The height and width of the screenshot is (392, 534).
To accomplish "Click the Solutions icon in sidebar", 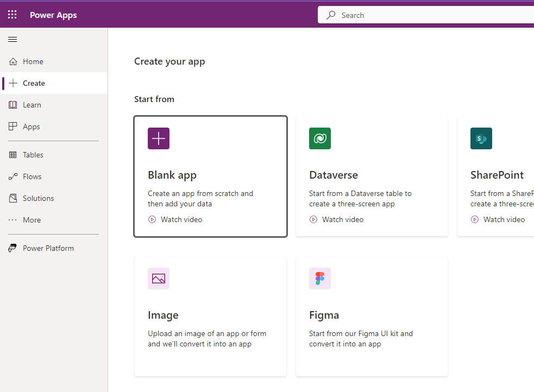I will point(13,198).
